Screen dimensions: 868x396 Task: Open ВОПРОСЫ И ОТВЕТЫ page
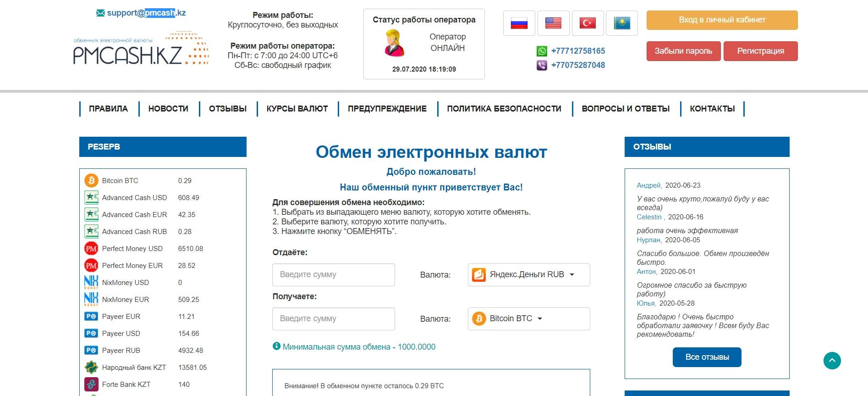(626, 109)
